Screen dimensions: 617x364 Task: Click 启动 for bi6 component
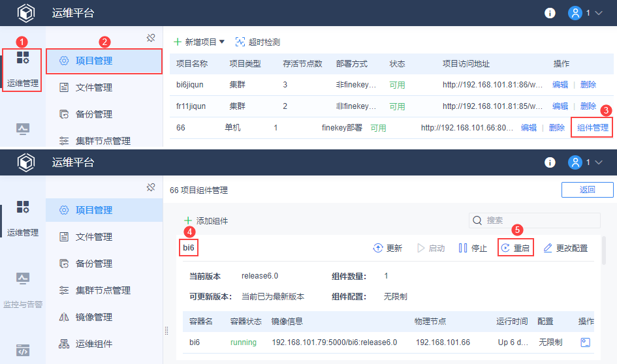pos(431,248)
